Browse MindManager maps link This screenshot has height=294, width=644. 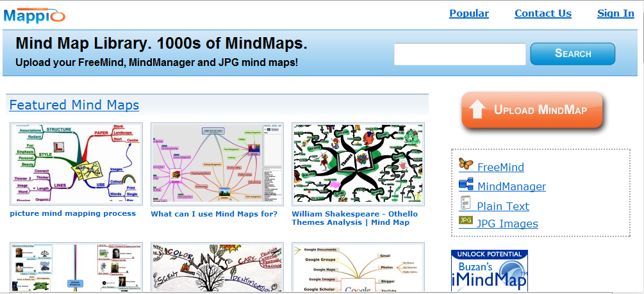[511, 186]
